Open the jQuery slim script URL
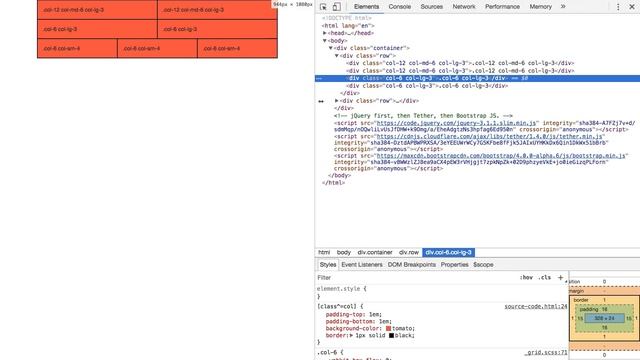This screenshot has width=640, height=360. tap(456, 123)
